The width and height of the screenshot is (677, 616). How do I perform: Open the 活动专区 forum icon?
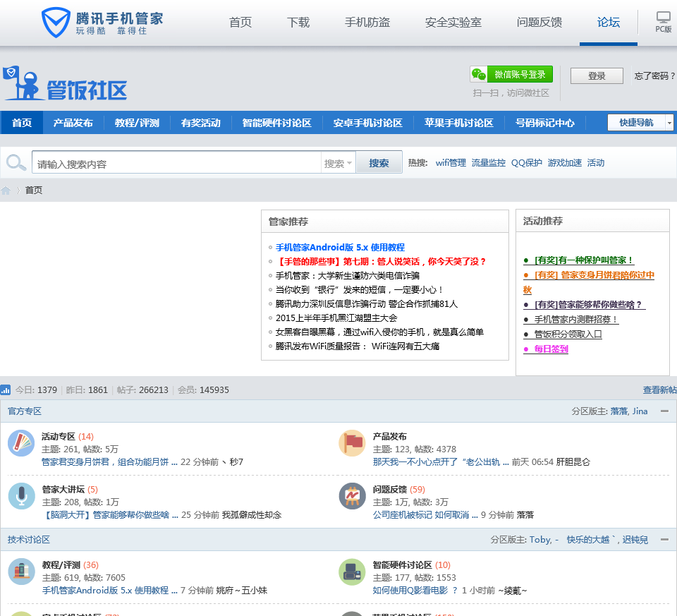coord(21,443)
